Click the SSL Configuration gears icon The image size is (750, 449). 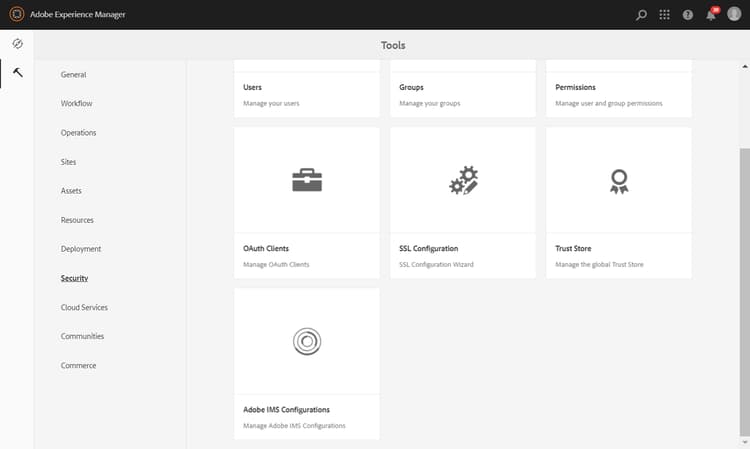[x=463, y=180]
